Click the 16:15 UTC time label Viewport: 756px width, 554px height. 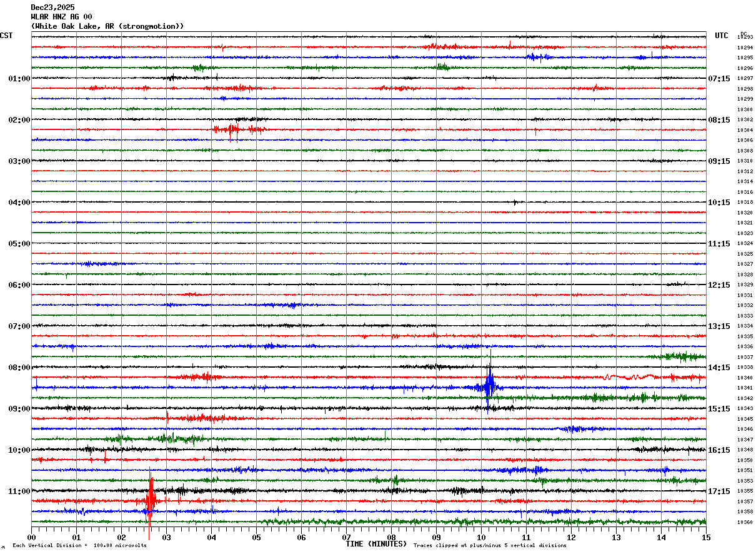point(719,450)
